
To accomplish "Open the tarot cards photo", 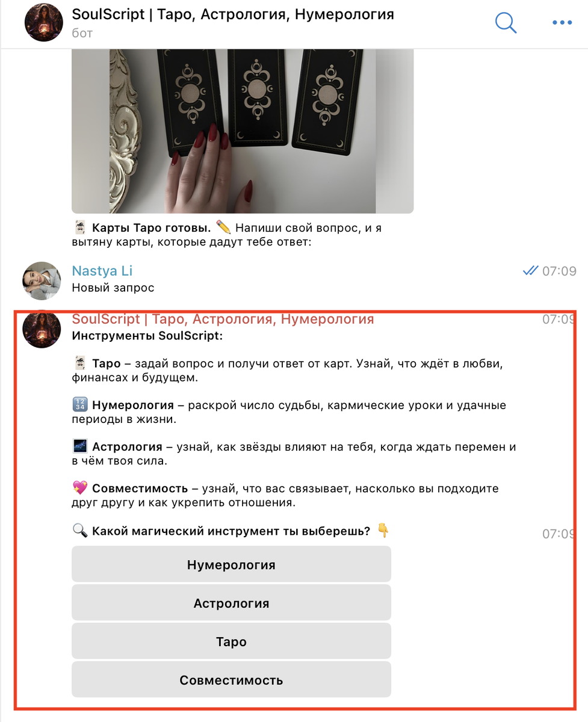I will [x=243, y=131].
